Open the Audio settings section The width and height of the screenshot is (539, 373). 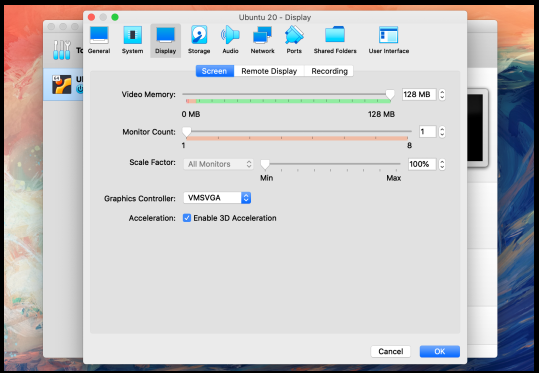click(230, 41)
